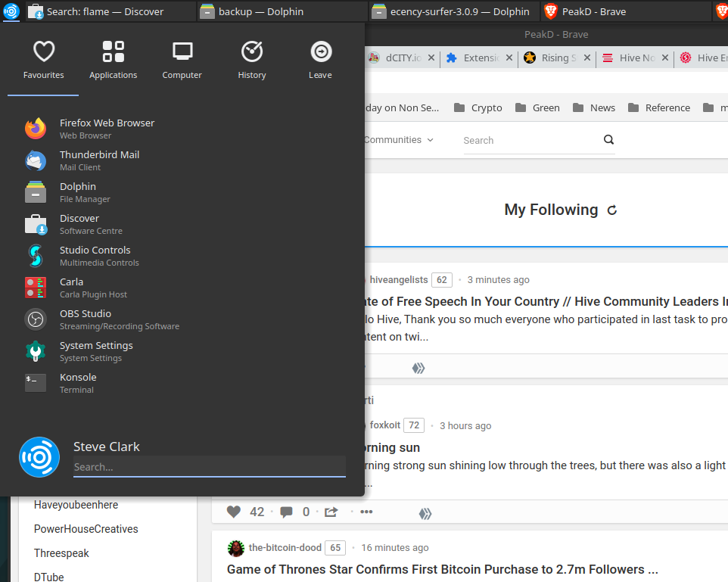The width and height of the screenshot is (728, 582).
Task: Click Hive icon under foxkoit post
Action: [425, 514]
